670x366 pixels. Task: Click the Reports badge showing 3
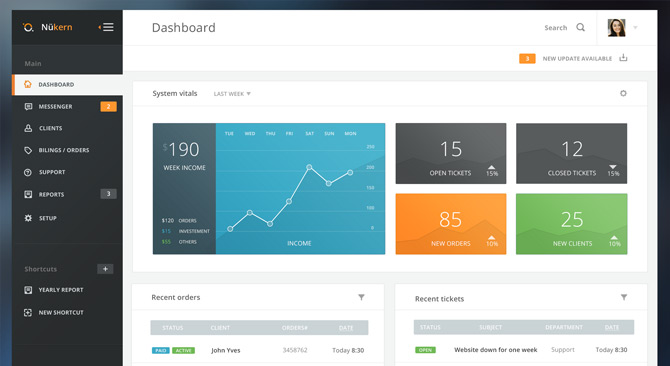click(109, 194)
